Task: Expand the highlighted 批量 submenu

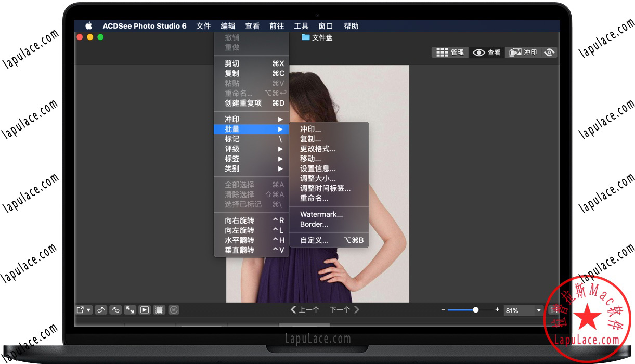Action: point(251,129)
